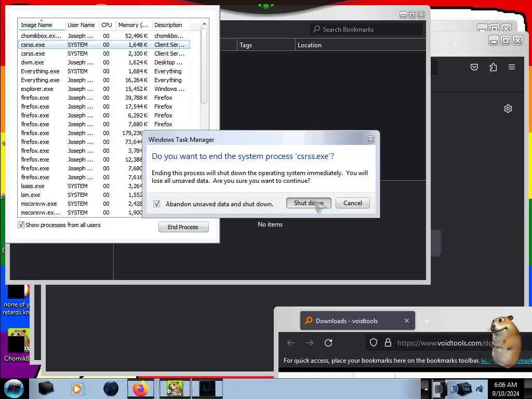This screenshot has height=399, width=532.
Task: Sort processes by User Name column
Action: click(82, 25)
